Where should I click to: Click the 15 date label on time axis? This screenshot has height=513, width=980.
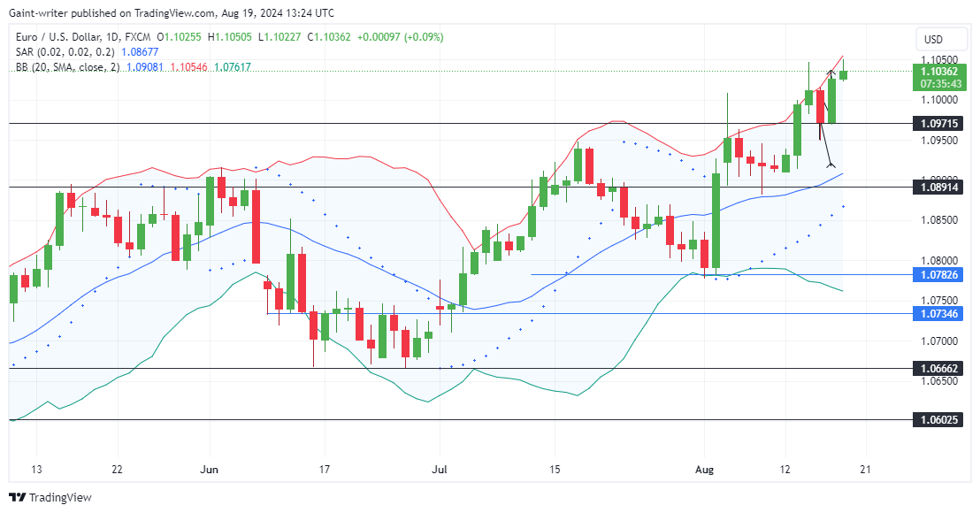click(555, 470)
